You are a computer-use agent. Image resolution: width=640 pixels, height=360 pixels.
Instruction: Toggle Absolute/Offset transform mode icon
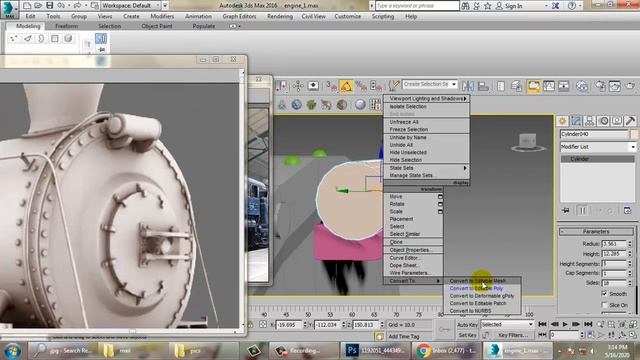[x=263, y=325]
